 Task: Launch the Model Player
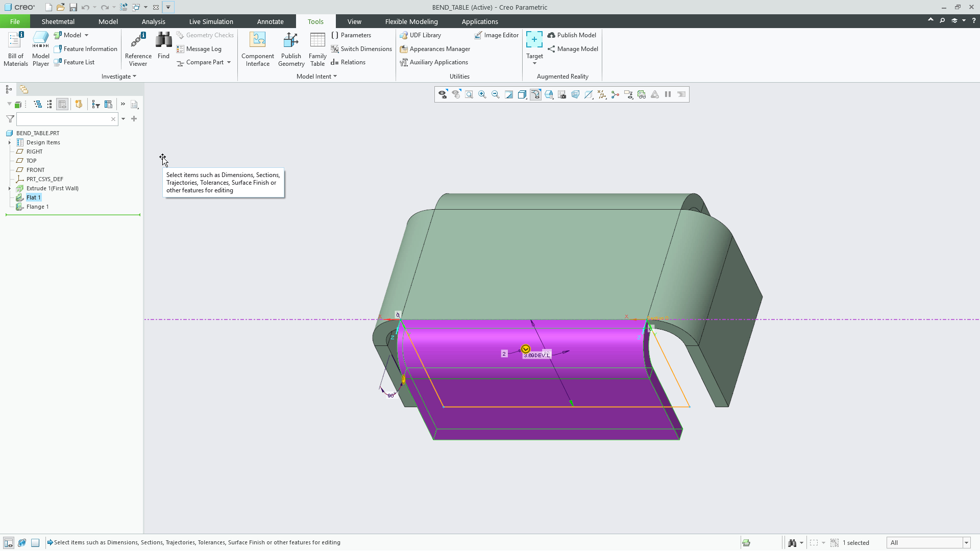tap(41, 49)
